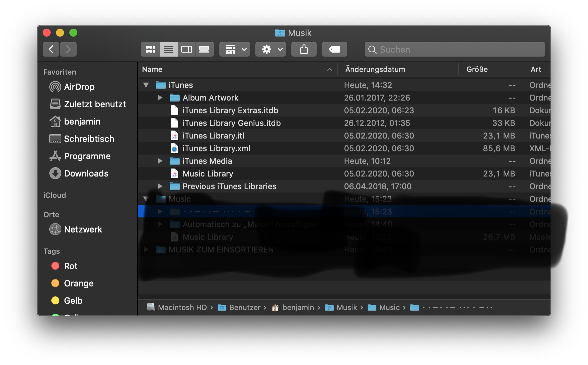Click the date 26.01.2017, 22:26
This screenshot has width=588, height=365.
coord(377,98)
